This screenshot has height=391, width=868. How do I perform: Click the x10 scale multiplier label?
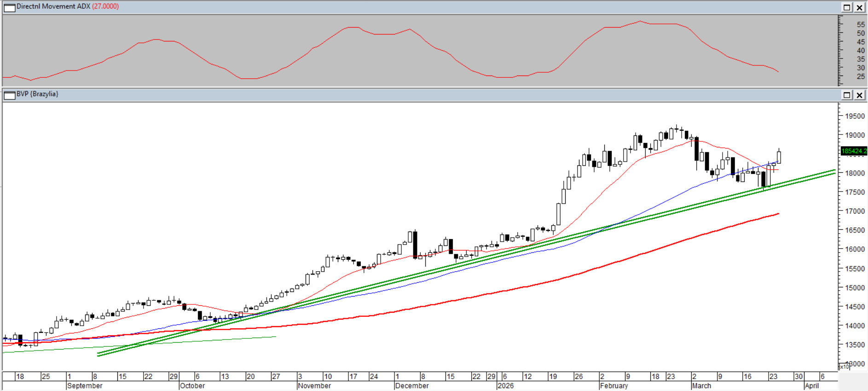tap(844, 367)
